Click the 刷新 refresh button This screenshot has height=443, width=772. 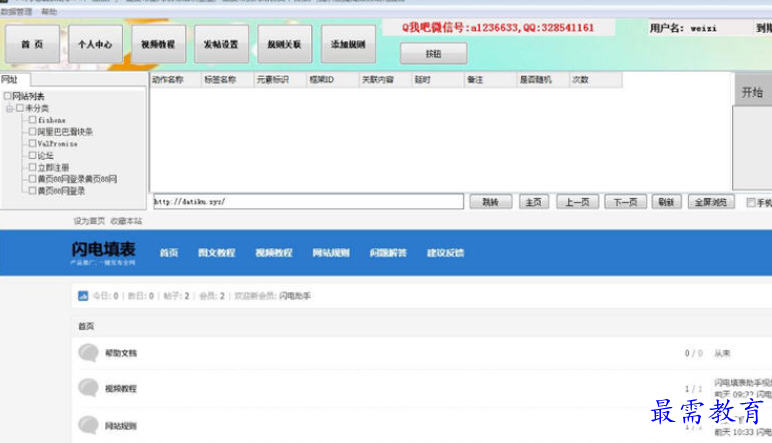(x=665, y=202)
